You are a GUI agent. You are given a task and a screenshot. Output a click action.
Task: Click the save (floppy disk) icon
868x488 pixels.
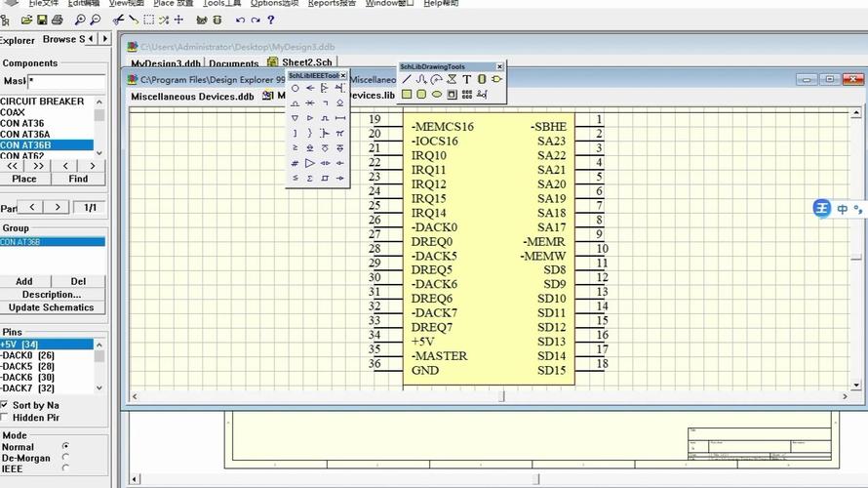click(x=42, y=20)
